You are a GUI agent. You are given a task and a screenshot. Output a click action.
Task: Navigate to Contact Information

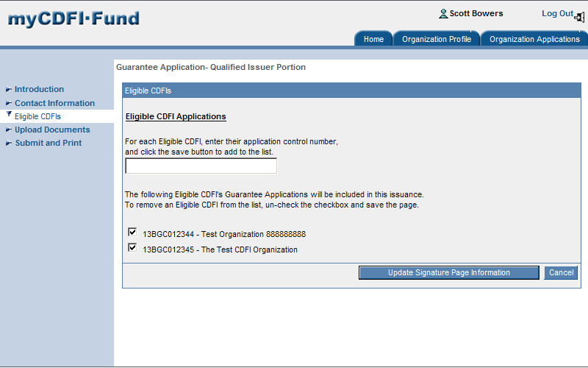point(54,103)
